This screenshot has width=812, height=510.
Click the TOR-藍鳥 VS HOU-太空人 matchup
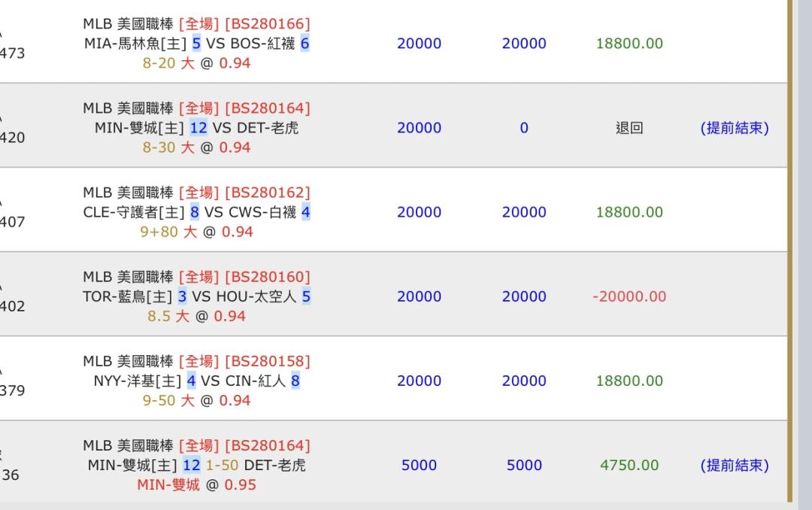[x=197, y=297]
